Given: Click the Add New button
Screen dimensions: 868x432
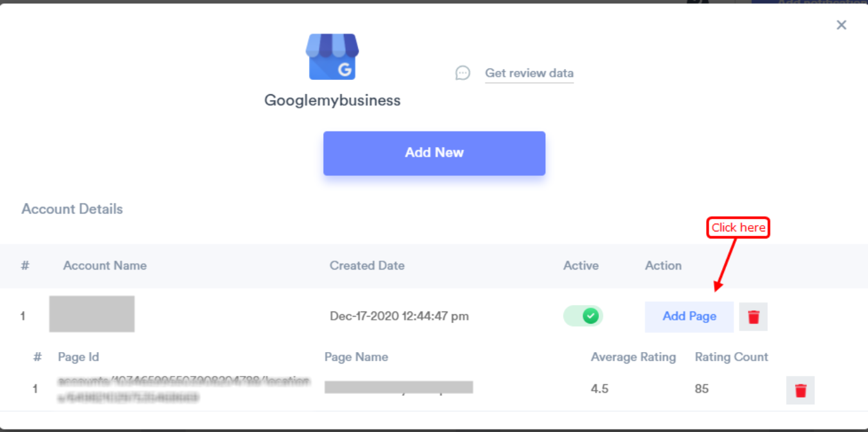Looking at the screenshot, I should point(434,153).
